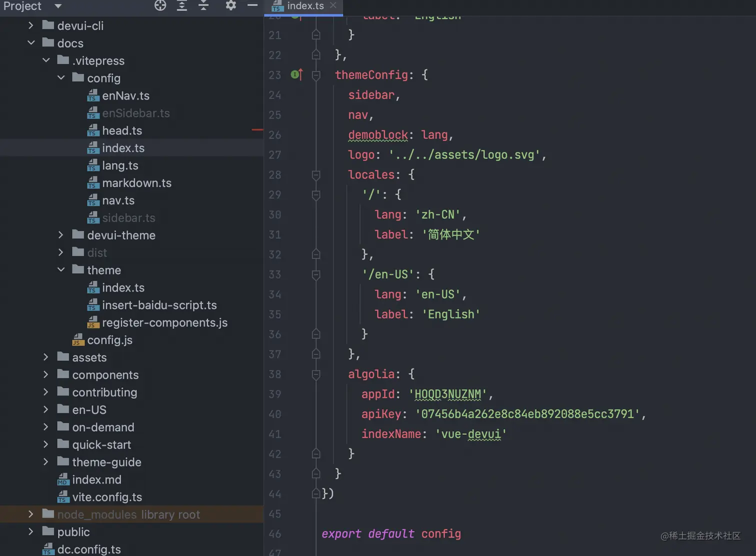This screenshot has height=556, width=756.
Task: Open index.md markdown file
Action: (96, 479)
